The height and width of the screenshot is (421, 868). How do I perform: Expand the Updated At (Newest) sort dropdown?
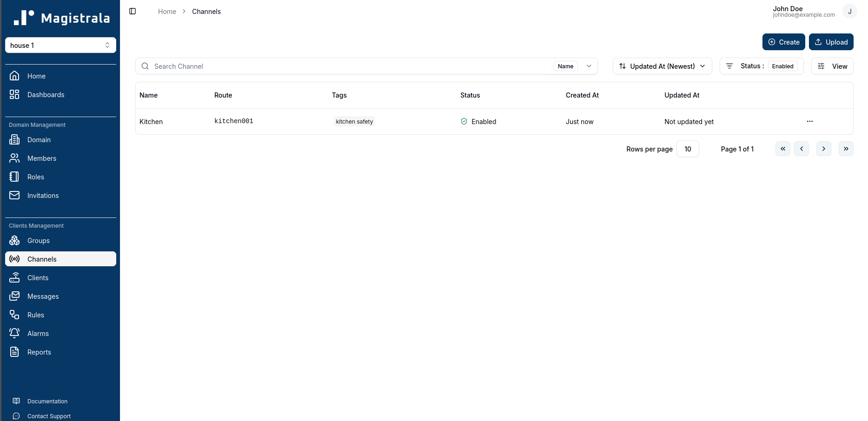pos(662,66)
